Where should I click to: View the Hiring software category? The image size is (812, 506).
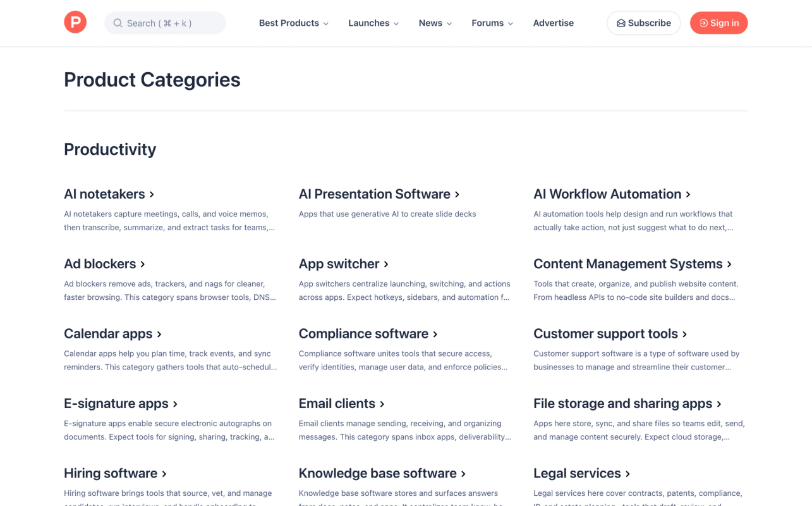(x=116, y=474)
